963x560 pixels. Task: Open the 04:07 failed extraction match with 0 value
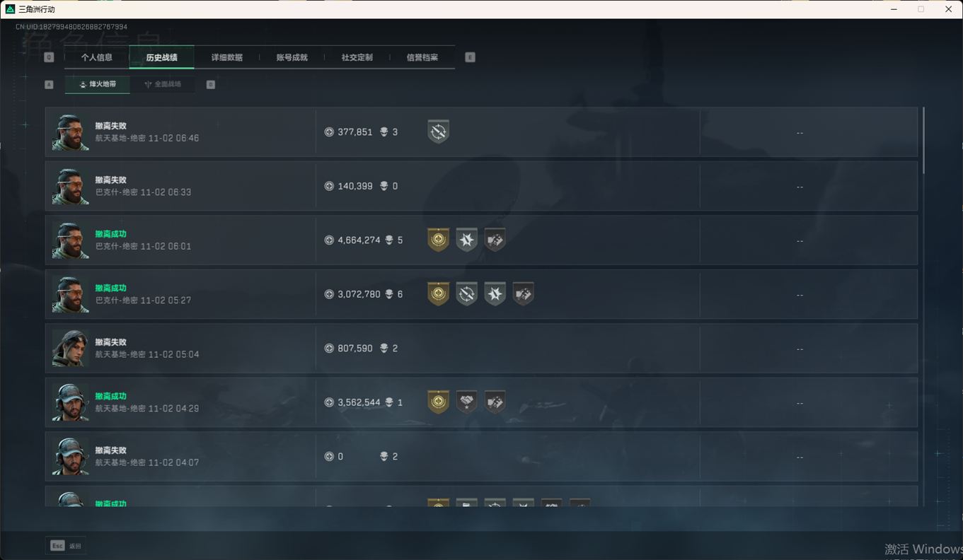(481, 457)
